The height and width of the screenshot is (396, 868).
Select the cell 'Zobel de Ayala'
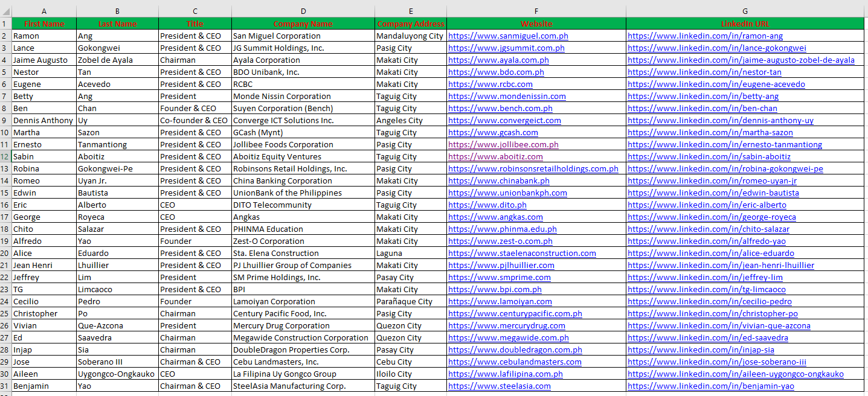pyautogui.click(x=118, y=60)
